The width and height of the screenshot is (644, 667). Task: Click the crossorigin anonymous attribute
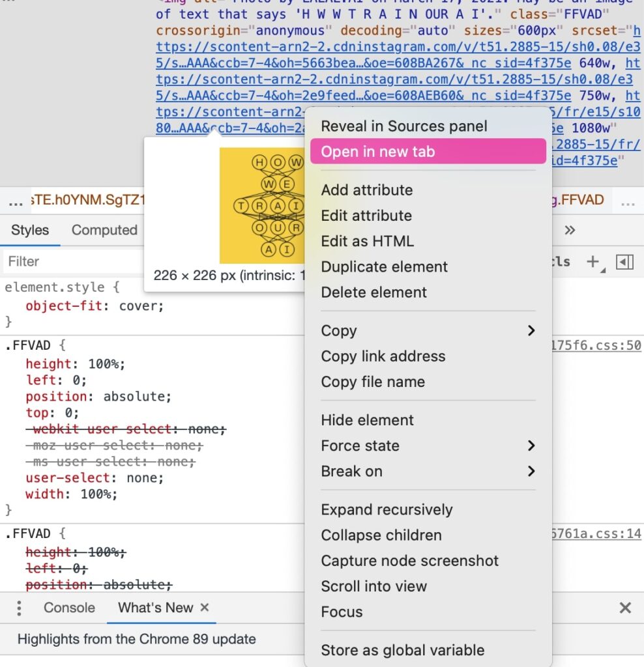click(244, 30)
